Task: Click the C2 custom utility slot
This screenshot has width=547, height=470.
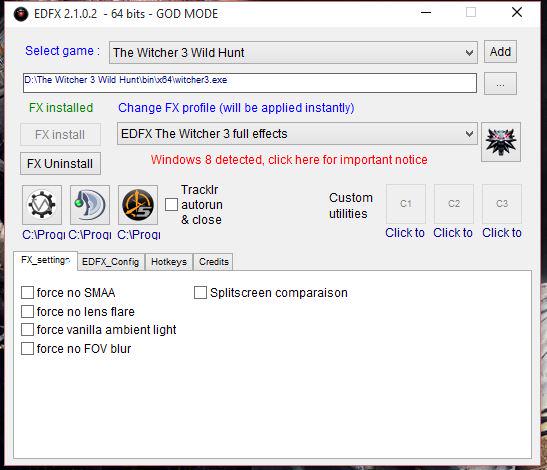Action: pyautogui.click(x=454, y=204)
